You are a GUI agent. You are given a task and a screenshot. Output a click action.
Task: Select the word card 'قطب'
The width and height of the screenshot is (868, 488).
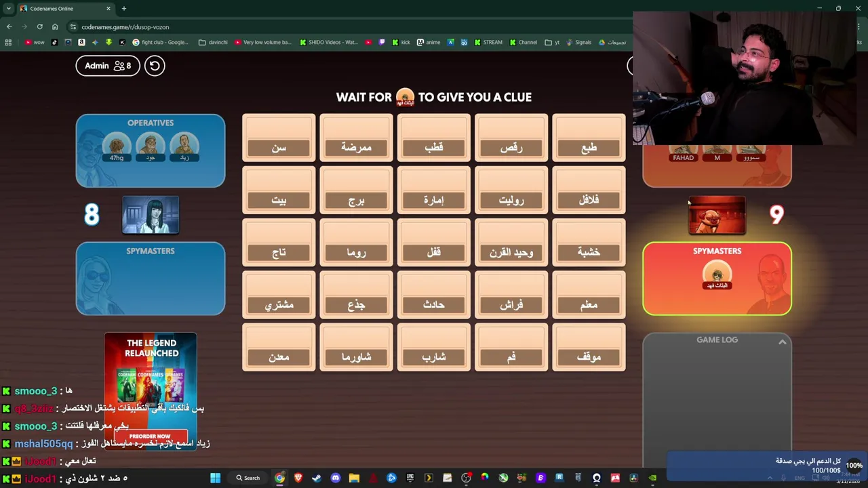pyautogui.click(x=433, y=138)
